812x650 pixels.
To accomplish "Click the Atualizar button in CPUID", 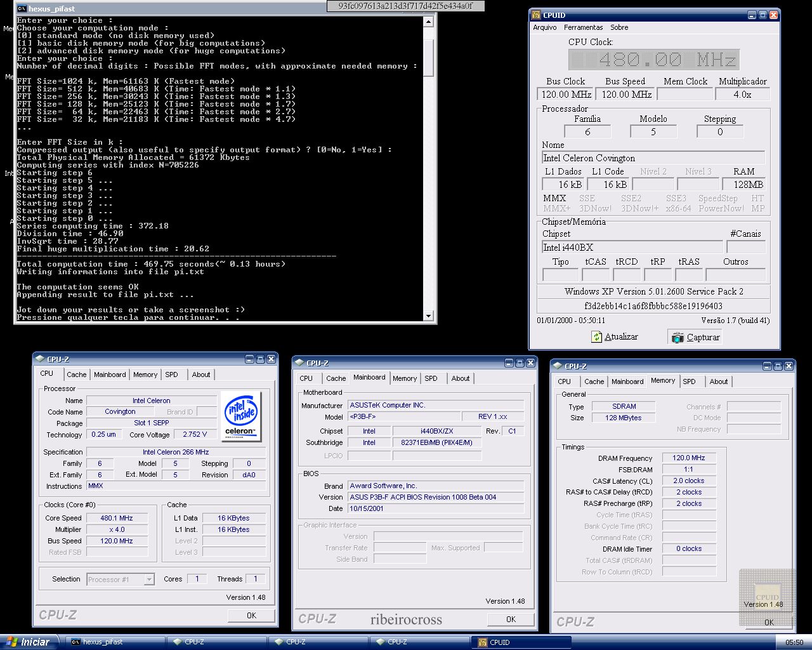I will click(614, 337).
